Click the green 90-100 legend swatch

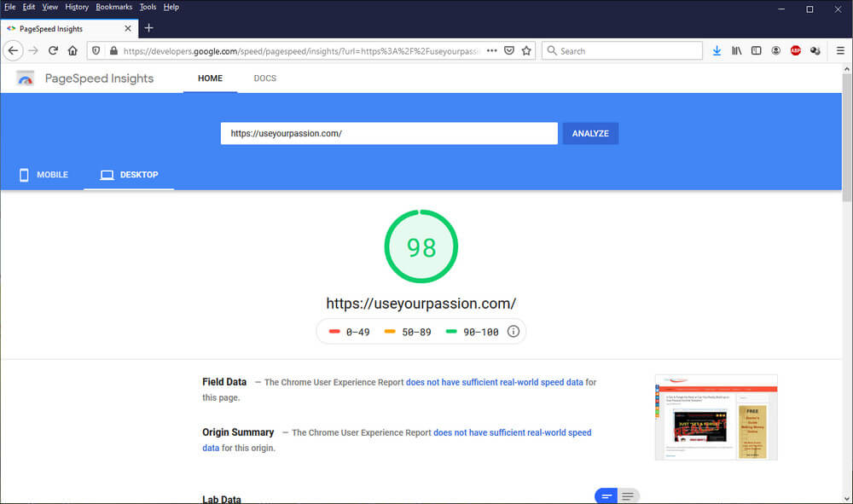click(x=451, y=331)
